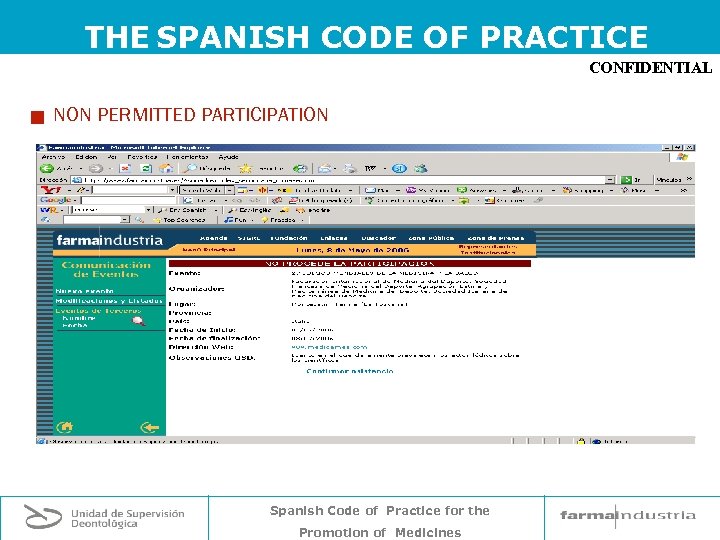Click the Google toolbar logo
720x540 pixels.
[x=56, y=200]
